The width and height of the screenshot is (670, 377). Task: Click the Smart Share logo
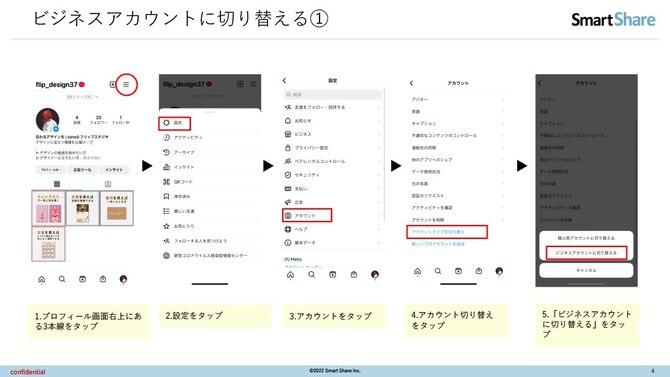pos(613,20)
